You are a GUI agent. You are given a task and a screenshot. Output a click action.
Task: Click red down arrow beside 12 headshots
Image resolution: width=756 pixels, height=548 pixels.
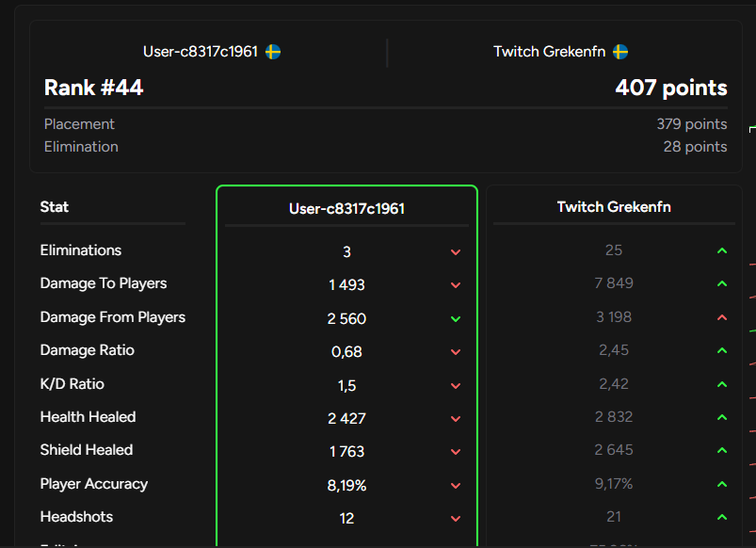[x=456, y=519]
